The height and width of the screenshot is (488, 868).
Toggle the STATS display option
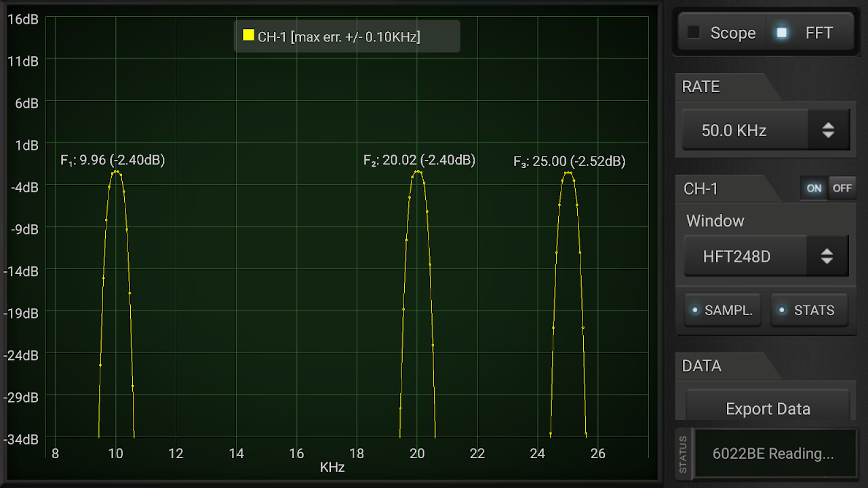(809, 310)
